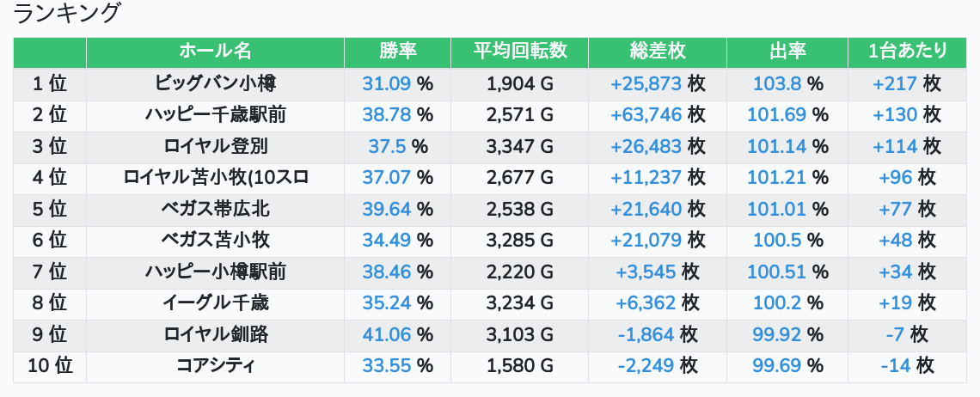The height and width of the screenshot is (397, 980).
Task: Open the ビッグバン小樽 hall entry
Action: (215, 83)
